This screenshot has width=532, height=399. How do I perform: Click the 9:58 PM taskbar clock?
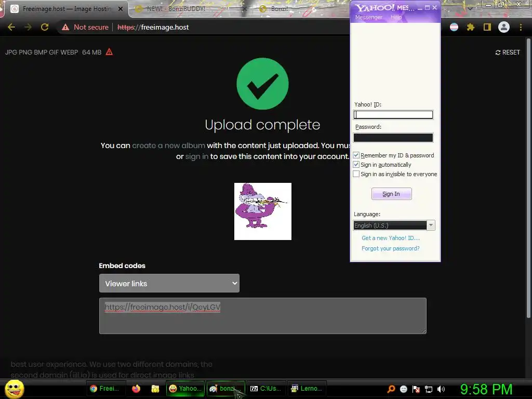(x=486, y=389)
